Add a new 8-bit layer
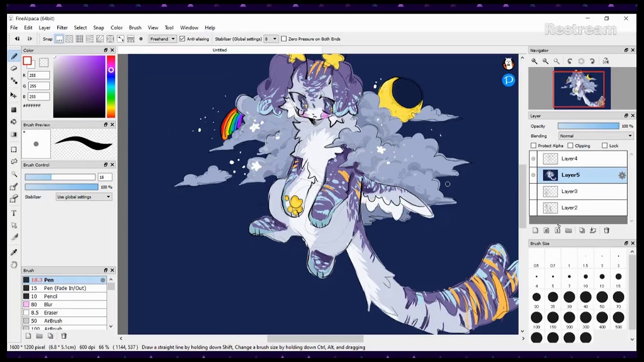 546,230
